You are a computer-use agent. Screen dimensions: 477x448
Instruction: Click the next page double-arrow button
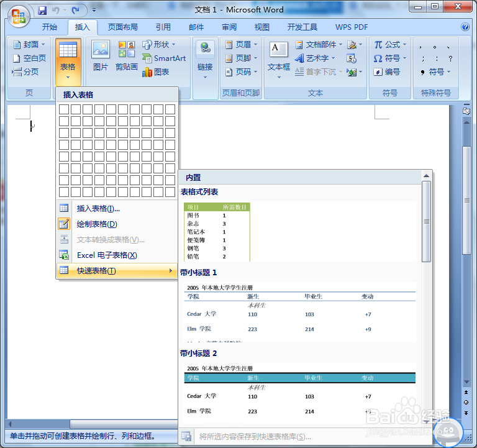pos(466,413)
